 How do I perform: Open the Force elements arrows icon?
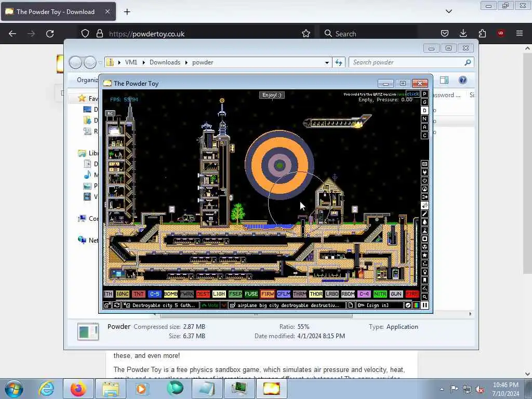point(424,197)
